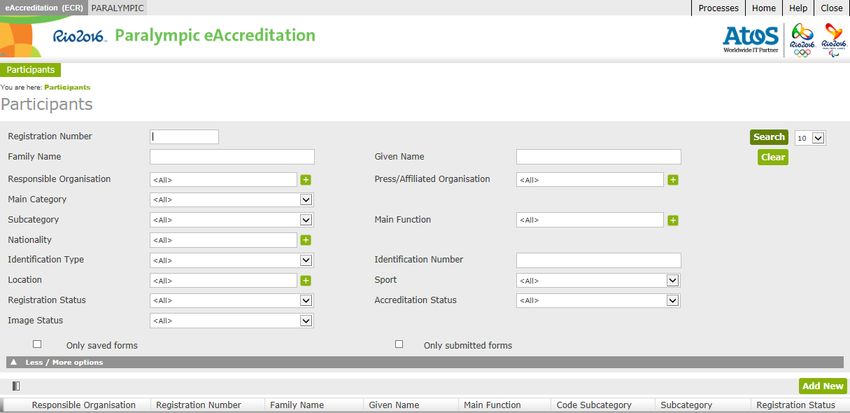Select the Participants tab

pos(30,70)
